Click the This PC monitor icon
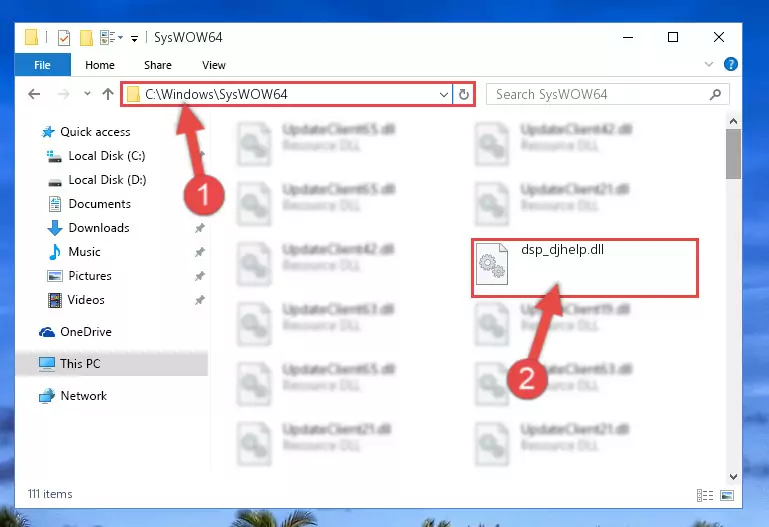769x527 pixels. [47, 364]
